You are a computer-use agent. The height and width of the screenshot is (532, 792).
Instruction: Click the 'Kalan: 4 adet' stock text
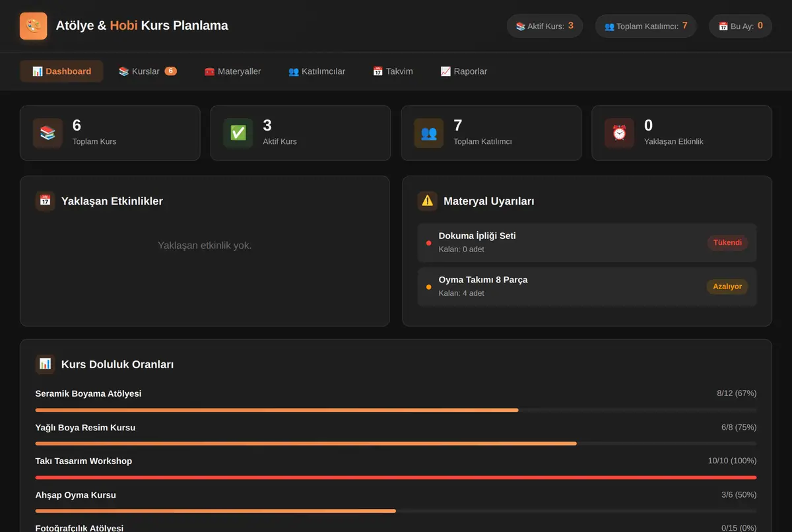461,293
